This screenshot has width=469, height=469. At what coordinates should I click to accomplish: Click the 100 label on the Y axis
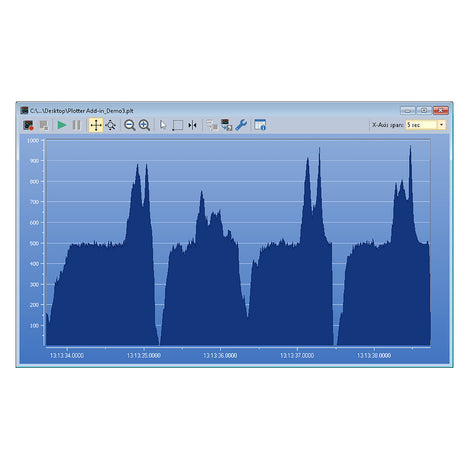[x=34, y=326]
